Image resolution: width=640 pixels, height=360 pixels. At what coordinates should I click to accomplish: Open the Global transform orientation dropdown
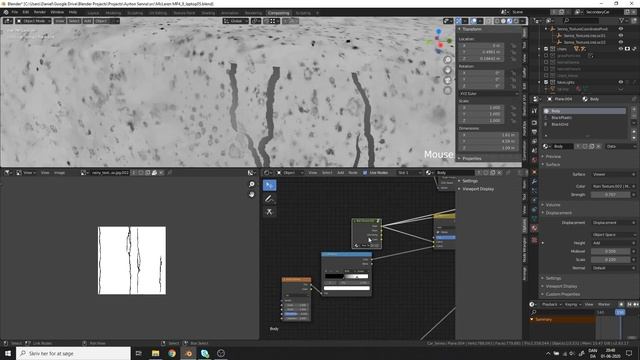point(236,21)
